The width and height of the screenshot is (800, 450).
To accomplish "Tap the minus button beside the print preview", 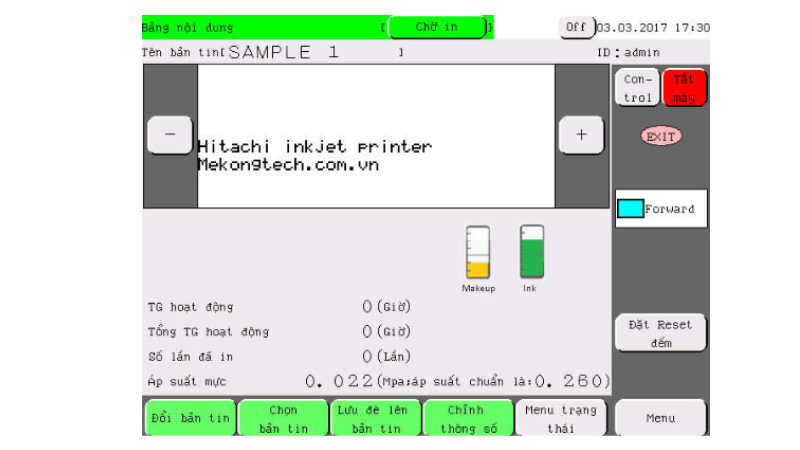I will [170, 135].
